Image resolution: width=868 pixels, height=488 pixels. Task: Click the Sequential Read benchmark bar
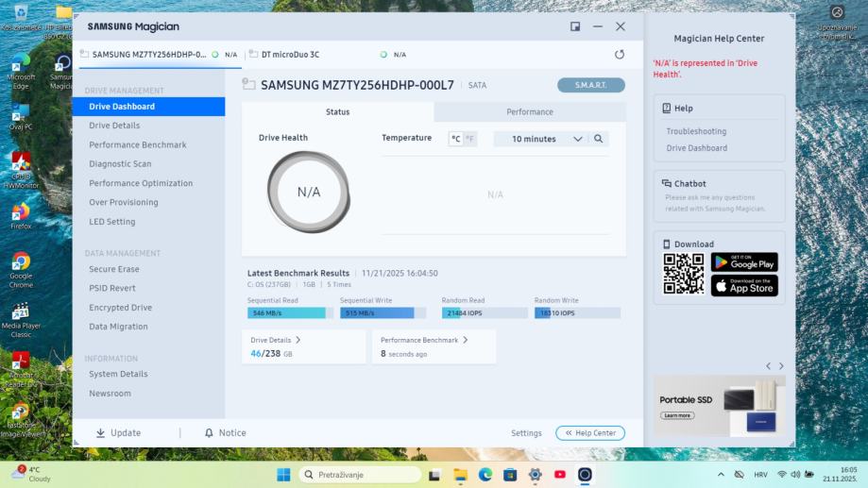(x=290, y=312)
